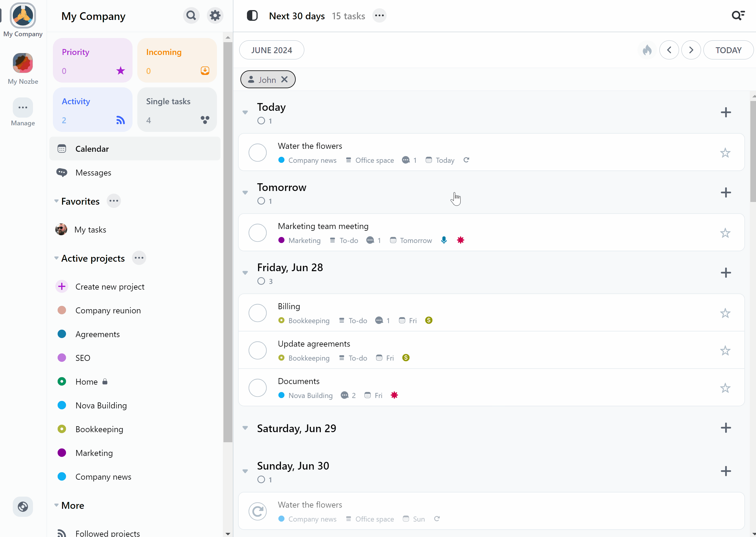Open the filter search icon at top right
756x537 pixels.
pos(738,15)
